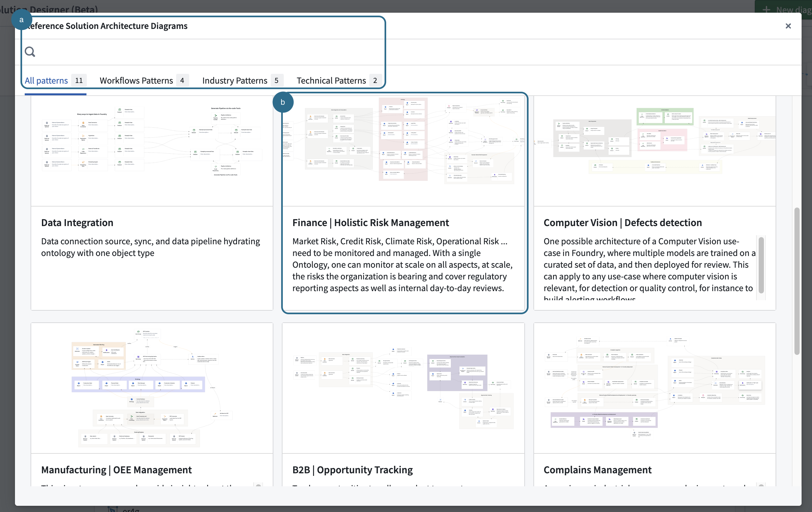Select the Industry Patterns tab

pyautogui.click(x=242, y=81)
